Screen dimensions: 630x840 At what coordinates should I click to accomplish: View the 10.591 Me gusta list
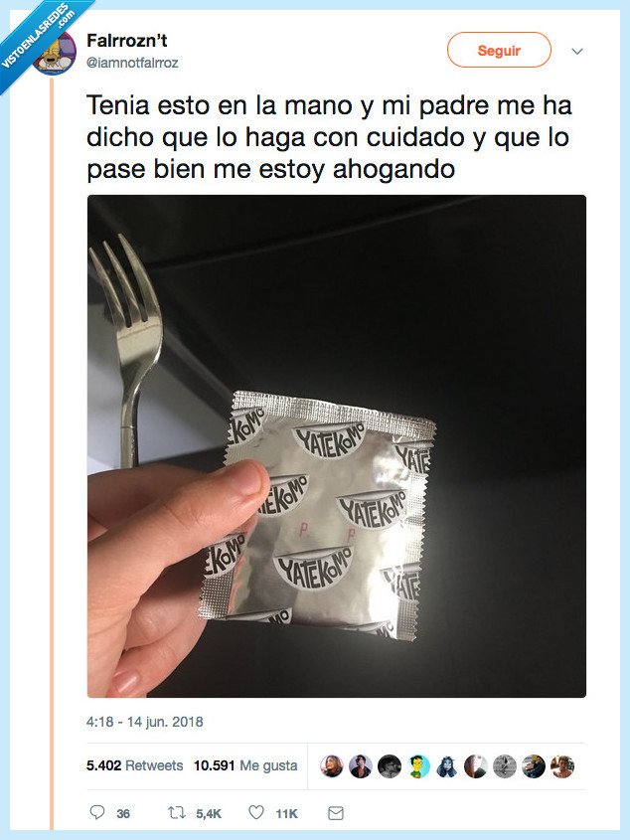245,765
